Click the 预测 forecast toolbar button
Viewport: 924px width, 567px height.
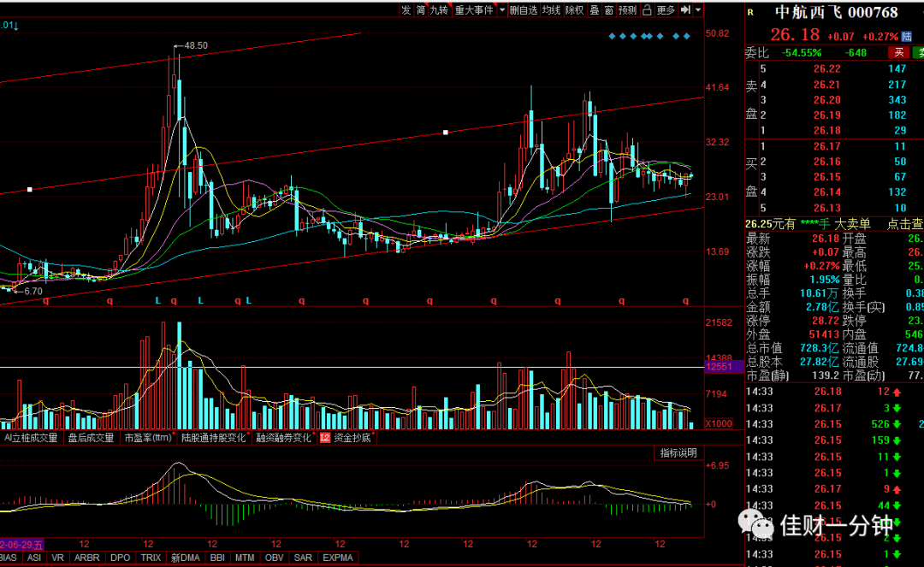pyautogui.click(x=628, y=10)
